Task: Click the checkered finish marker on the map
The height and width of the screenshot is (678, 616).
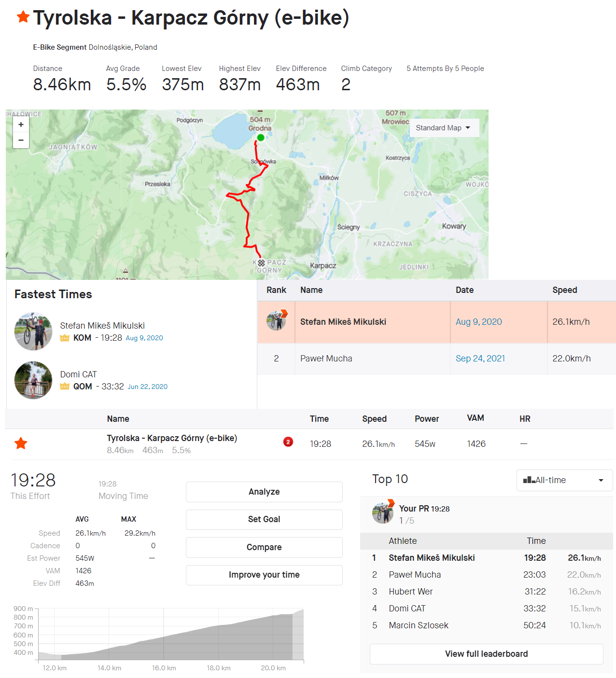Action: click(x=261, y=263)
